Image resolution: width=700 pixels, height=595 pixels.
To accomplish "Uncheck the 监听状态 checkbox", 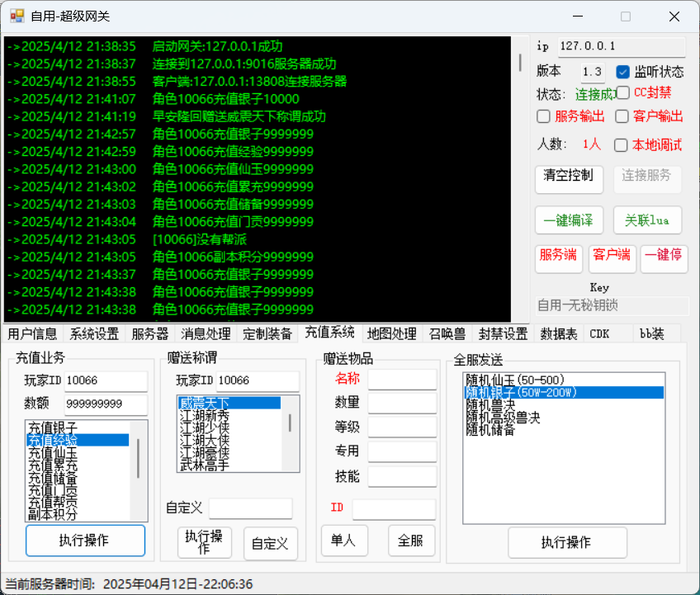I will tap(624, 72).
